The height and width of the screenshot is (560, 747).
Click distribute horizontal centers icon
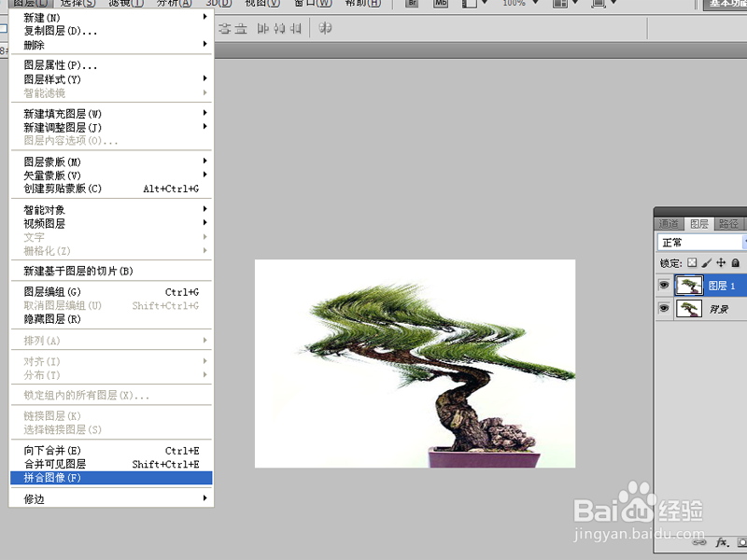pos(279,29)
